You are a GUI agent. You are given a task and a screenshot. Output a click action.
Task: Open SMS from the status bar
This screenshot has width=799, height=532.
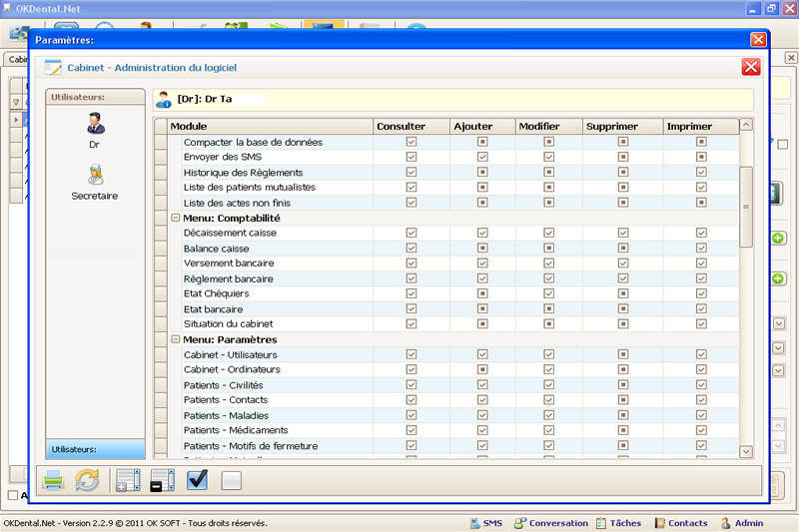click(x=486, y=523)
